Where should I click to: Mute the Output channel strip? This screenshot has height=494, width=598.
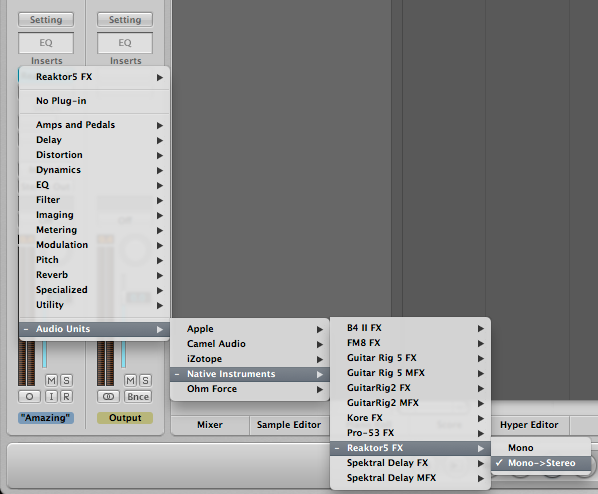click(131, 380)
